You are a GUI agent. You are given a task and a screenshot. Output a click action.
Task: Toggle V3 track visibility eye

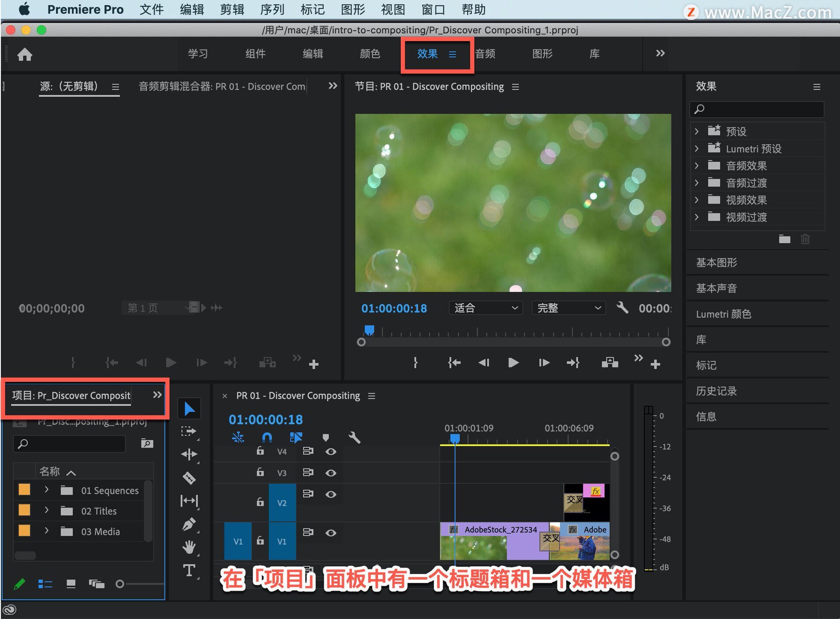click(331, 473)
